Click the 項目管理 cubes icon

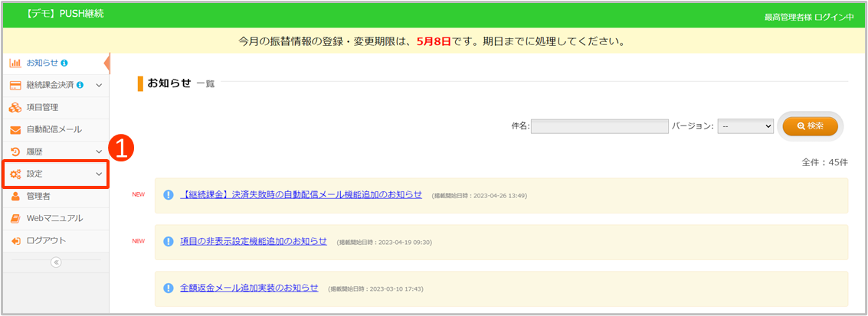coord(15,107)
